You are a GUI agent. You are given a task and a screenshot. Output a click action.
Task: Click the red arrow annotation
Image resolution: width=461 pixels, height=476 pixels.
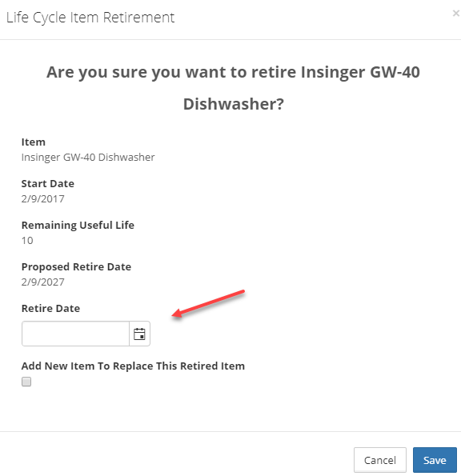click(208, 303)
